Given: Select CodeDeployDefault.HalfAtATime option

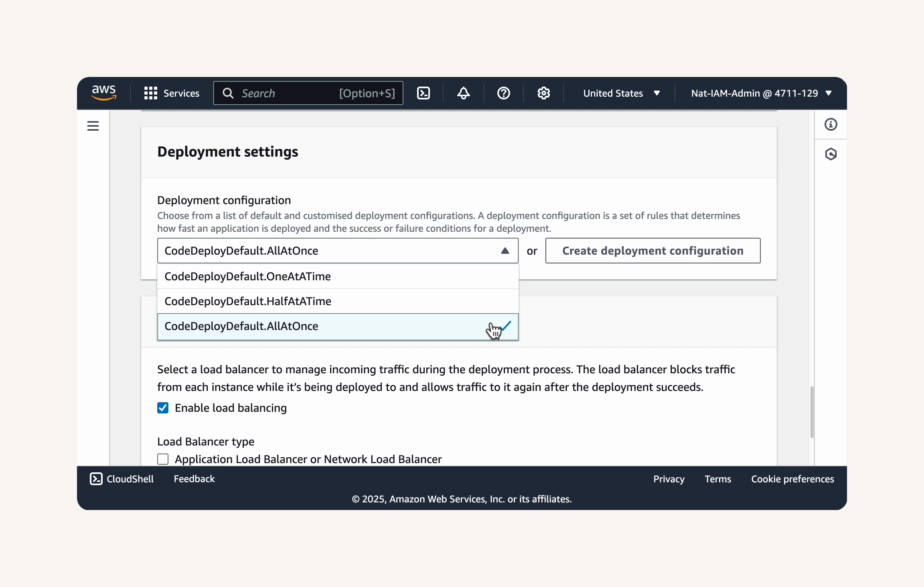Looking at the screenshot, I should coord(338,301).
